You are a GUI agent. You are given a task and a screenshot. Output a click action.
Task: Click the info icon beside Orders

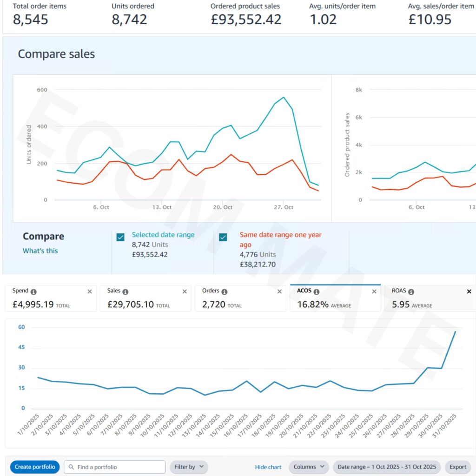[225, 291]
